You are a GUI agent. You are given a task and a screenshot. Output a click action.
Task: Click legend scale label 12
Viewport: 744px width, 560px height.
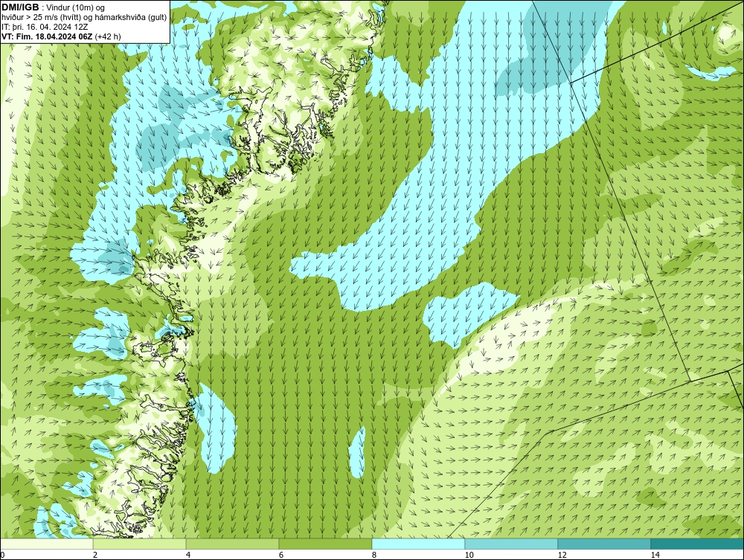[x=562, y=556]
